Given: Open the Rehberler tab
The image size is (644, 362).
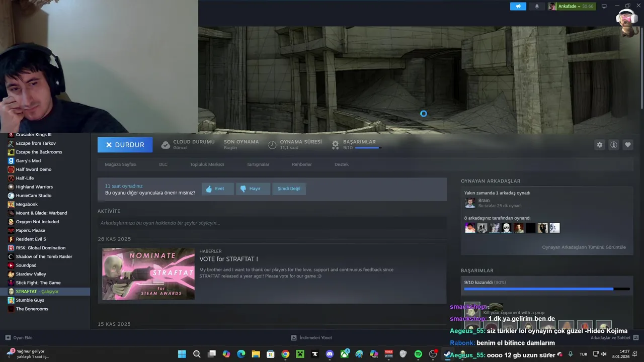Looking at the screenshot, I should tap(302, 164).
